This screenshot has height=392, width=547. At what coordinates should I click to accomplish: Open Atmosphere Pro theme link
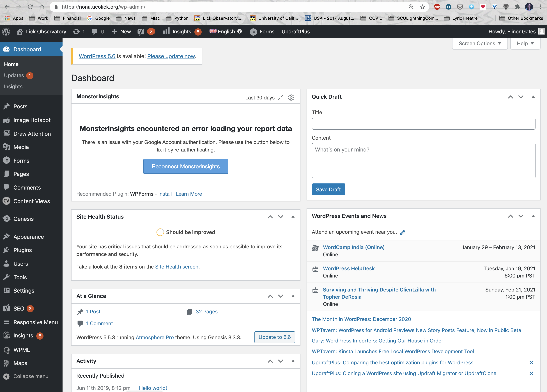point(155,337)
